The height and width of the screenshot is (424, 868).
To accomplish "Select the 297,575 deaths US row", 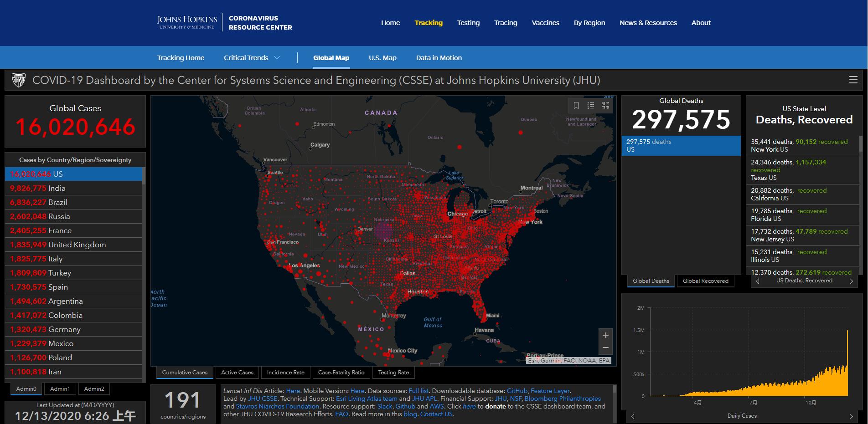I will pos(681,146).
